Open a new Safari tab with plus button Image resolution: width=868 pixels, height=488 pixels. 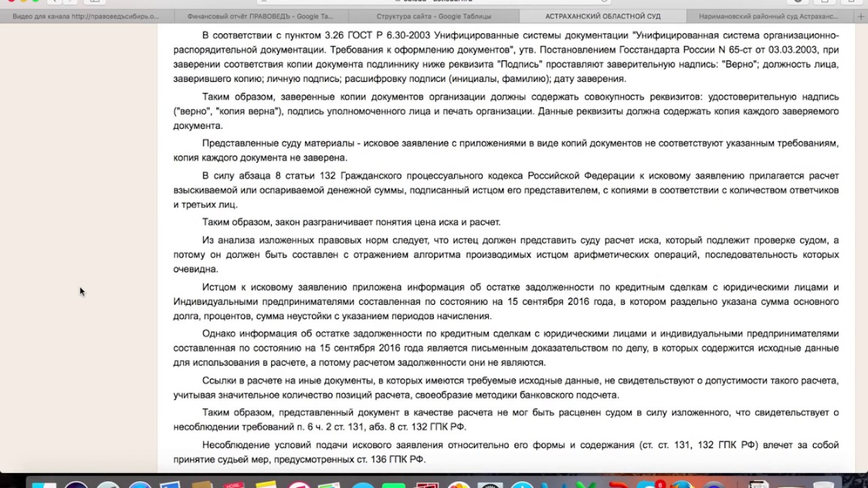click(x=860, y=16)
